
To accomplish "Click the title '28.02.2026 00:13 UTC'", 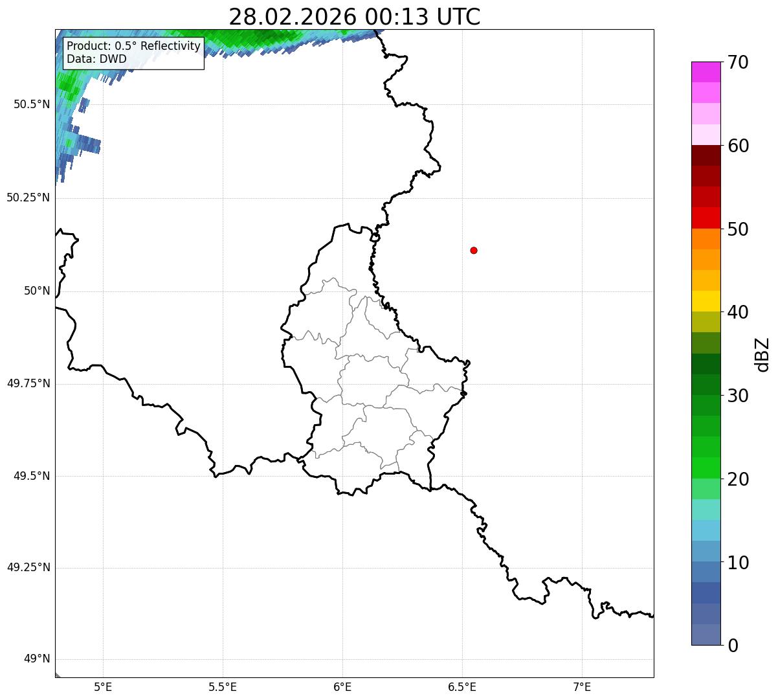I will (x=355, y=16).
